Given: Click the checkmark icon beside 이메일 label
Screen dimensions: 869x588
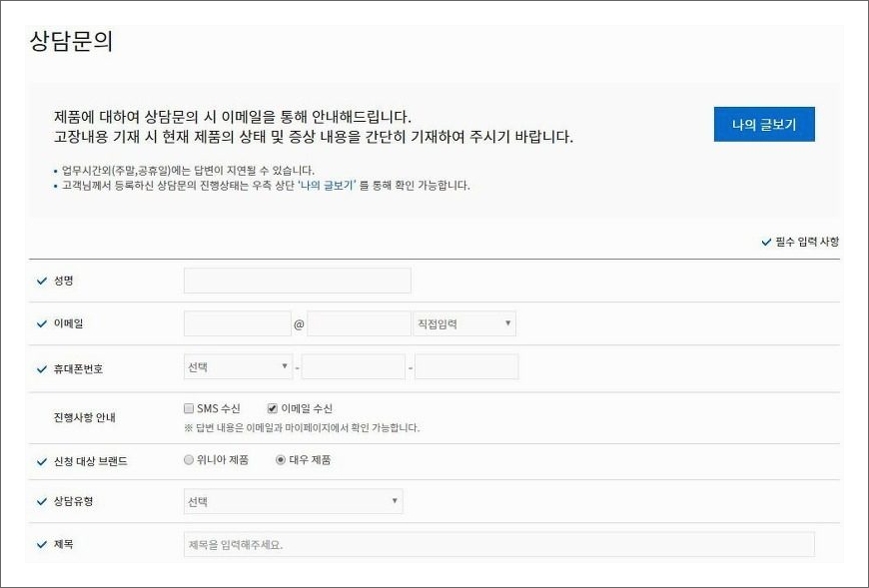Looking at the screenshot, I should (41, 323).
